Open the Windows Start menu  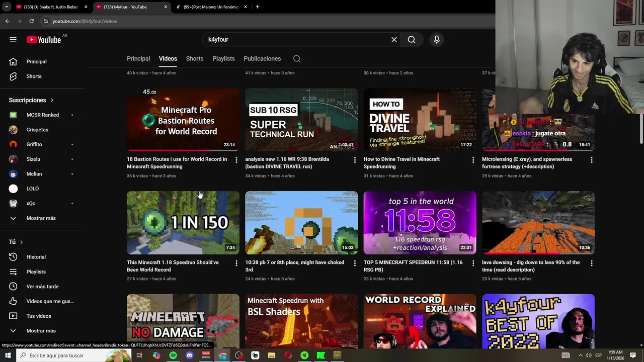pos(8,355)
